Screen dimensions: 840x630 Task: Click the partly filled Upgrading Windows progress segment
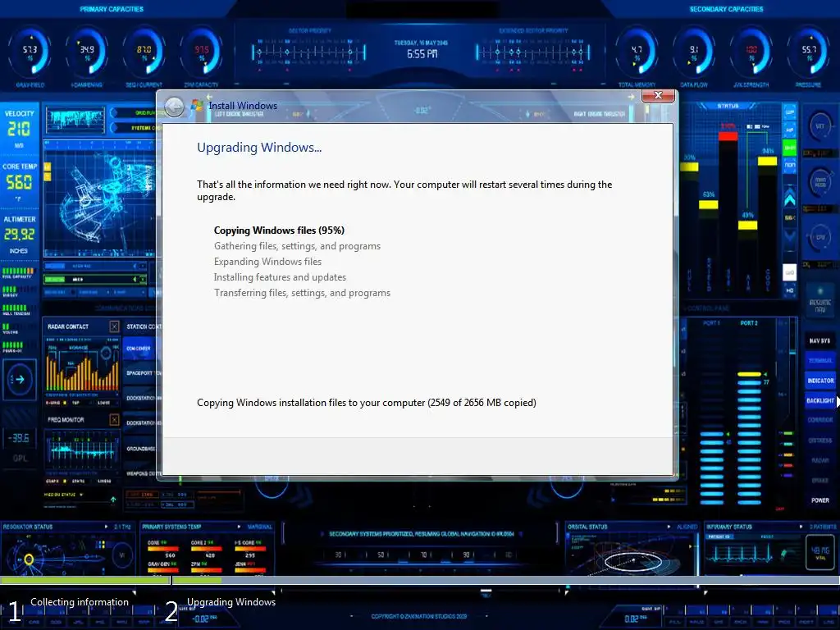pos(505,580)
